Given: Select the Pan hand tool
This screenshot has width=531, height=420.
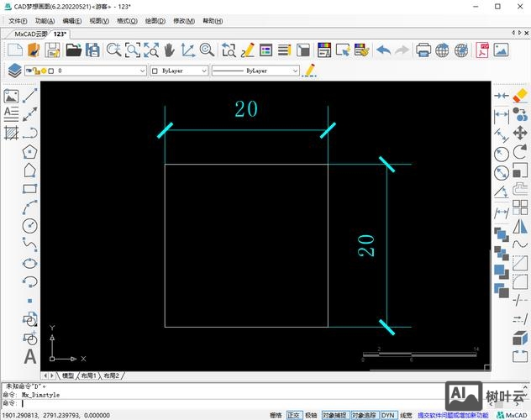Looking at the screenshot, I should (168, 50).
